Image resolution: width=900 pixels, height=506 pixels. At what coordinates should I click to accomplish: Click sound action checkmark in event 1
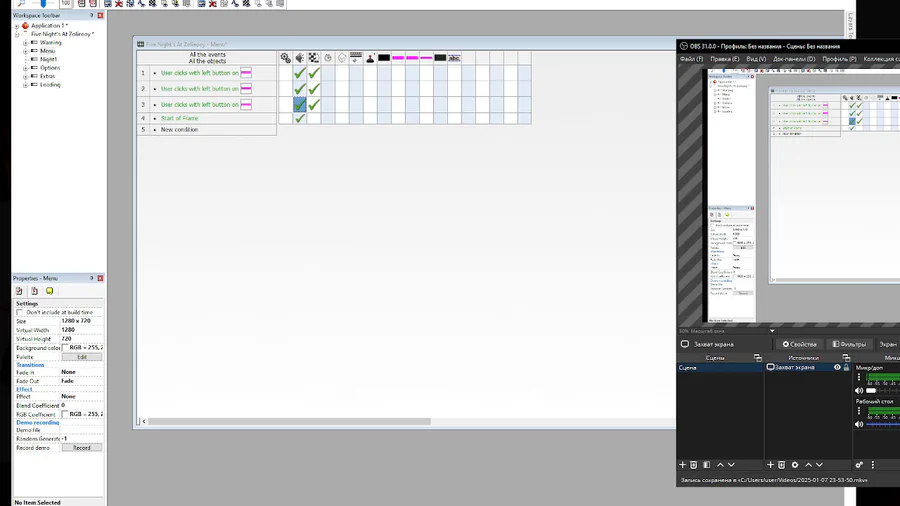click(300, 73)
